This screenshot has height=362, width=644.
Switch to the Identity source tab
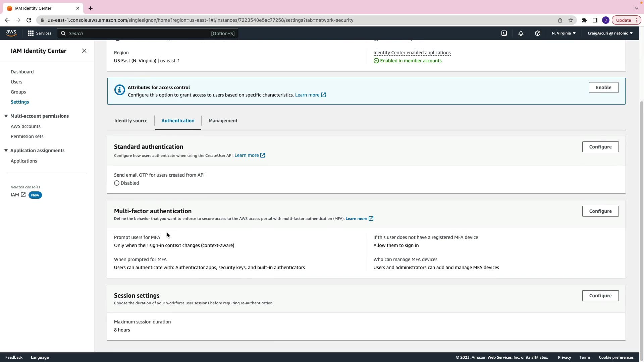pyautogui.click(x=131, y=121)
